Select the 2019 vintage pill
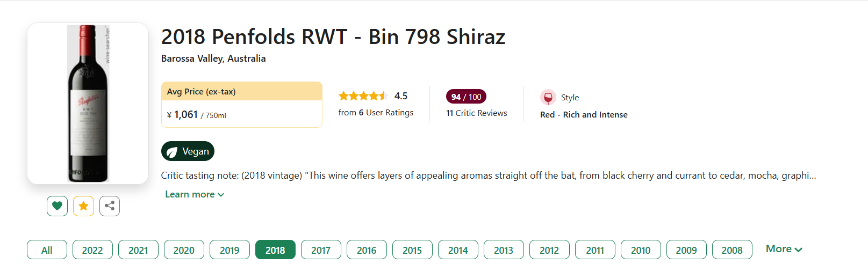 point(229,250)
